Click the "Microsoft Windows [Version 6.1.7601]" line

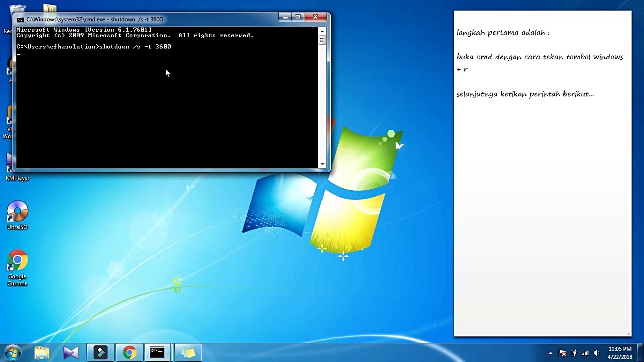coord(84,30)
